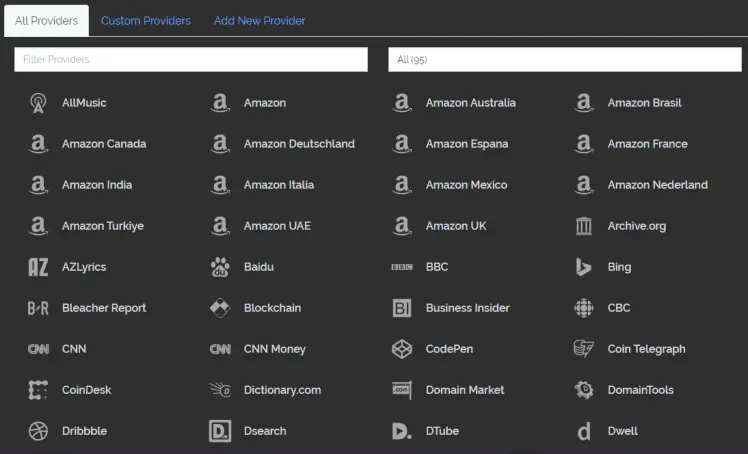Select the Amazon UK provider name
Viewport: 748px width, 454px height.
coord(456,226)
